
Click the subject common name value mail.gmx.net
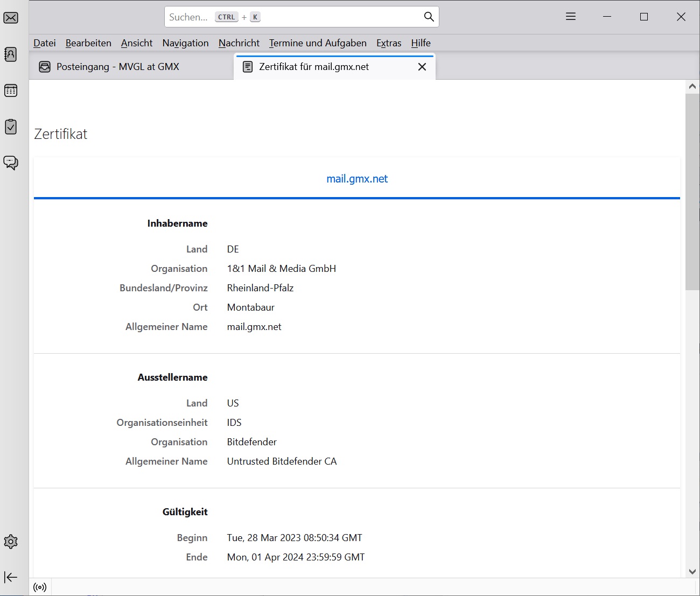254,327
